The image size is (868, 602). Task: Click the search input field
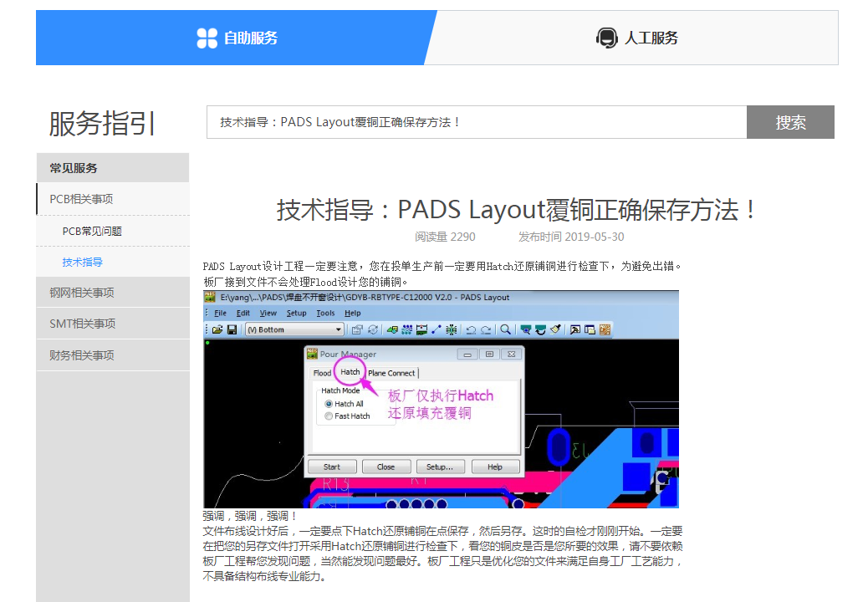pyautogui.click(x=477, y=122)
